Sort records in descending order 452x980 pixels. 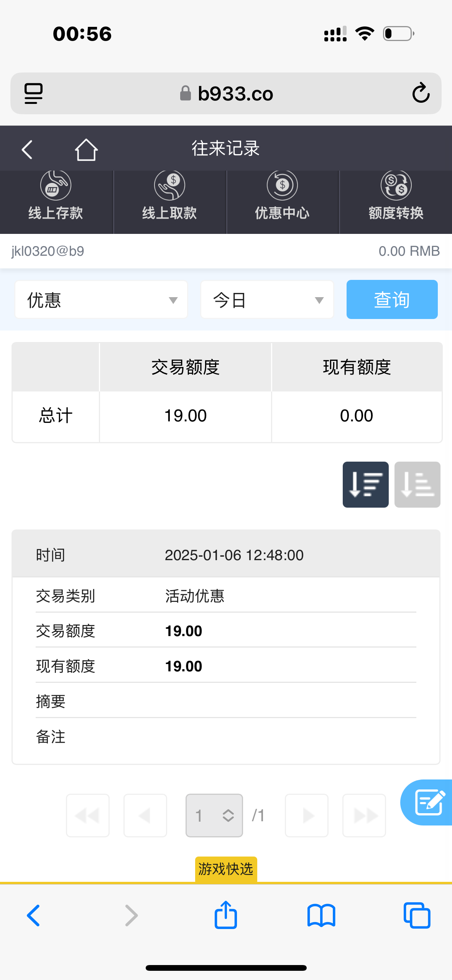tap(365, 485)
